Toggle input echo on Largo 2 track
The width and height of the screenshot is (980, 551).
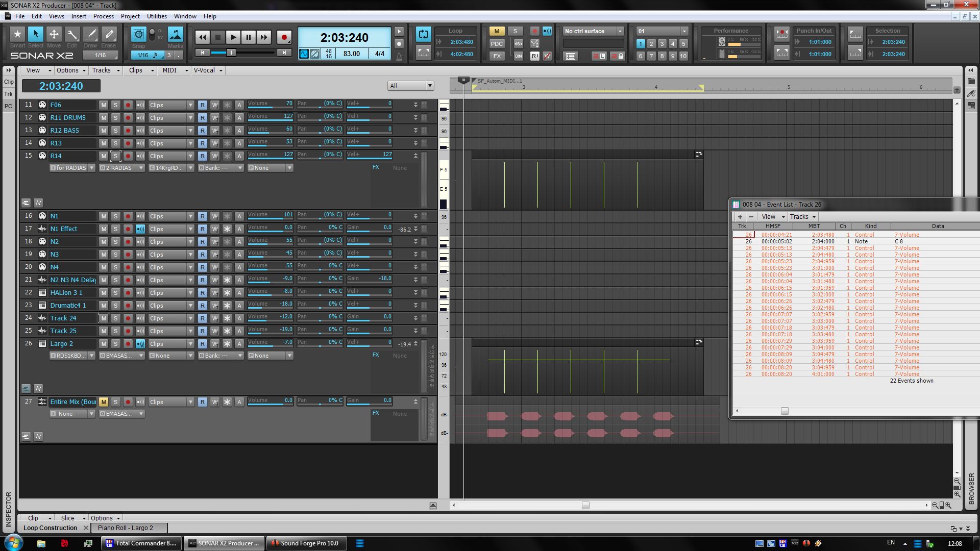click(140, 344)
